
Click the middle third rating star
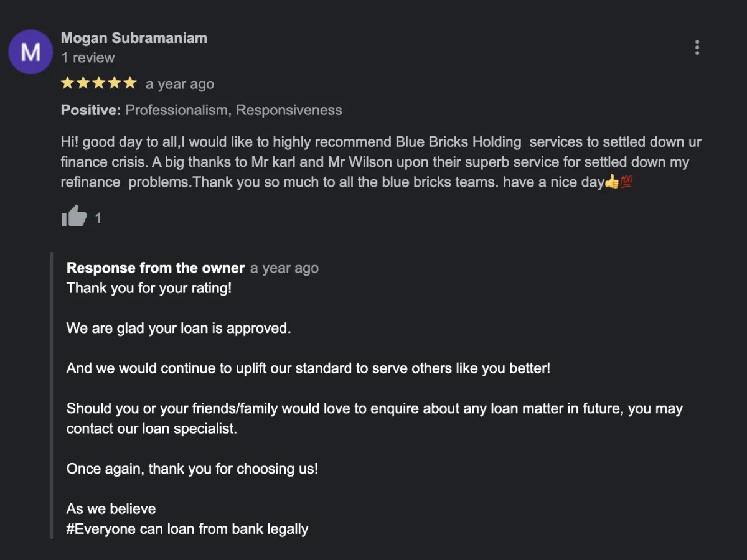[x=98, y=83]
